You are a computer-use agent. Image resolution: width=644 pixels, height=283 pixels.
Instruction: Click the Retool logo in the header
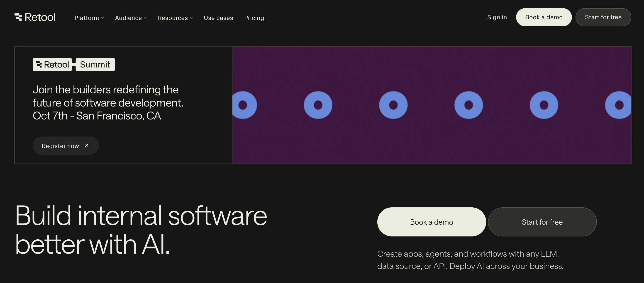tap(35, 17)
